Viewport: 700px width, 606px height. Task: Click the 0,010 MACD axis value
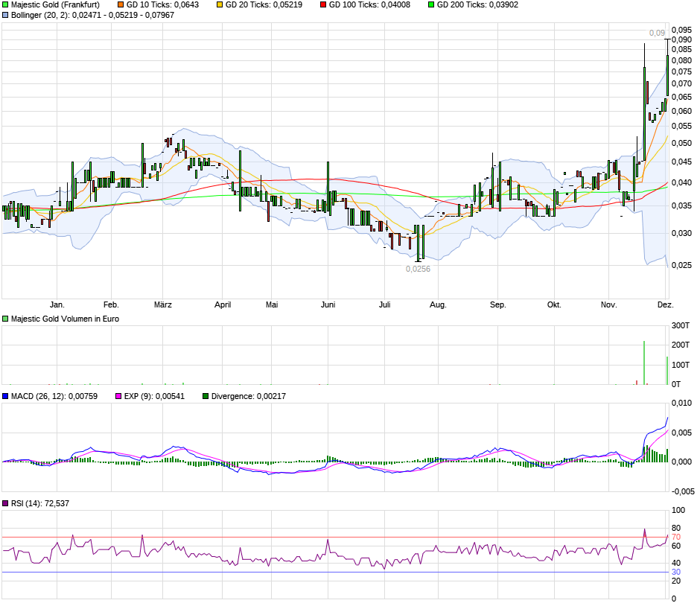pos(681,403)
